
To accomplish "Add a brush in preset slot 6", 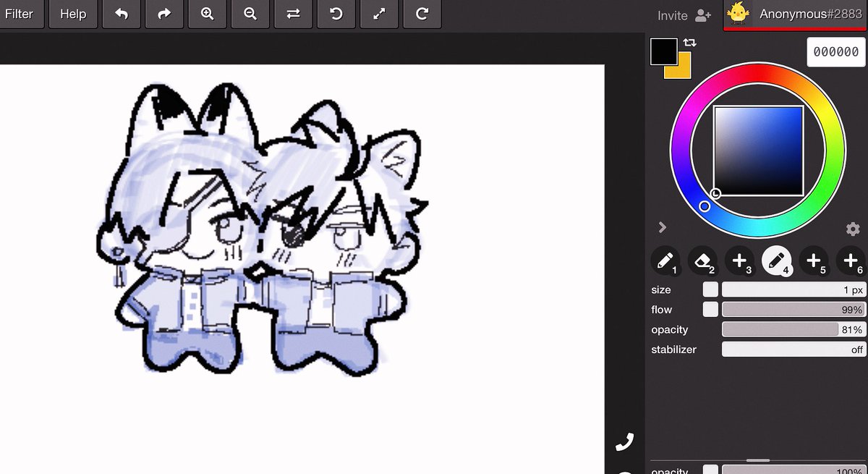I will tap(851, 261).
